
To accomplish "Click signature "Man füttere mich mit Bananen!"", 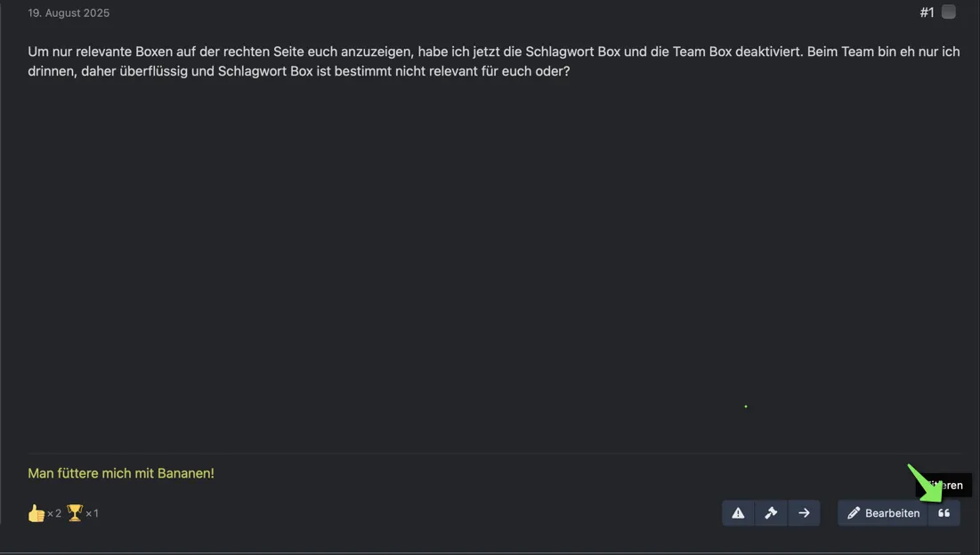I will point(121,473).
